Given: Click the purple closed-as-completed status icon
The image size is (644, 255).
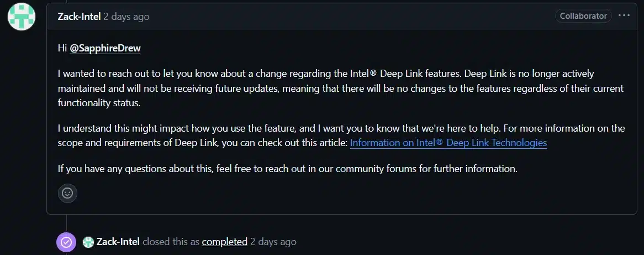Looking at the screenshot, I should 66,242.
